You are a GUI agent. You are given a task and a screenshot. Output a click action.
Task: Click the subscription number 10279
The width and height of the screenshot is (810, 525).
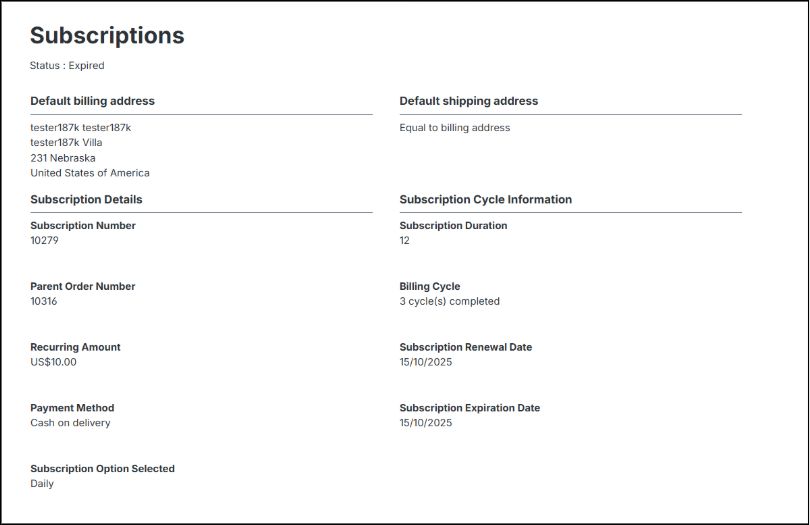(x=44, y=241)
